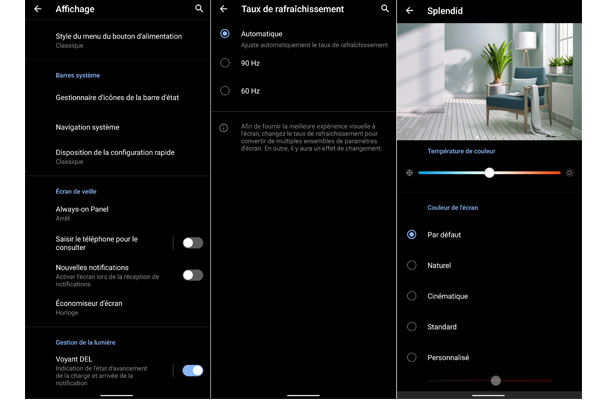Open Gestionnaire d'icônes de la barre d'état
The height and width of the screenshot is (400, 600).
click(x=117, y=98)
